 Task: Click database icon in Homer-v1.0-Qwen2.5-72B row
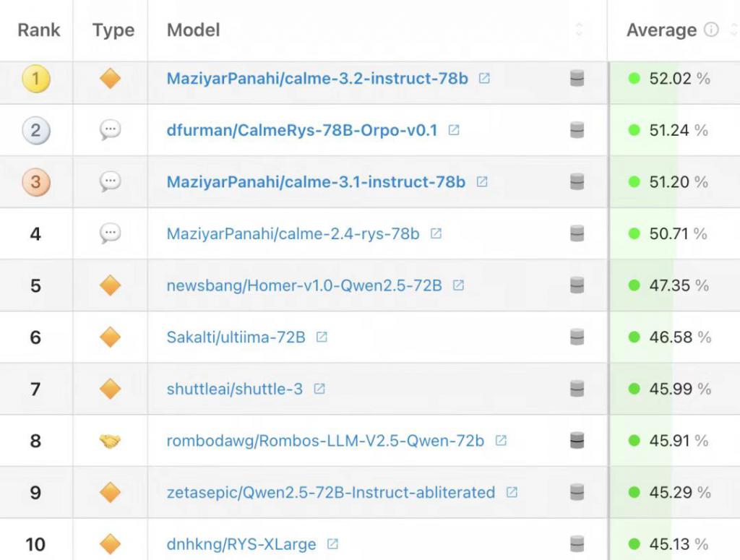click(577, 285)
